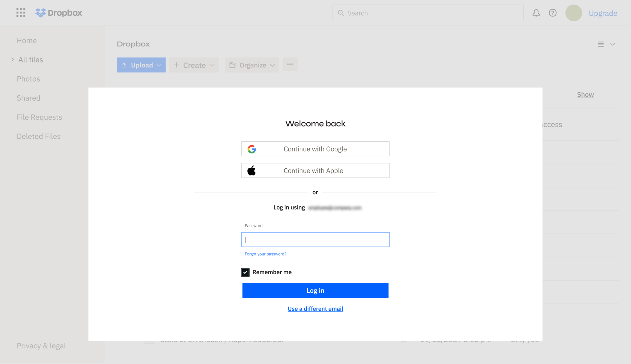Image resolution: width=631 pixels, height=364 pixels.
Task: Click Forgot your password link
Action: click(x=265, y=254)
